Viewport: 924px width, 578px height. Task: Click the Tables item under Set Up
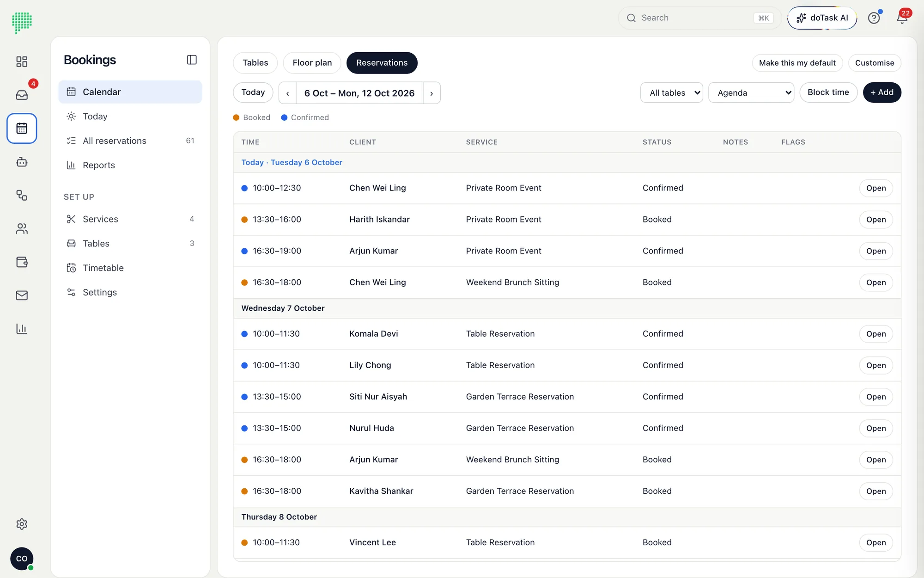tap(130, 244)
